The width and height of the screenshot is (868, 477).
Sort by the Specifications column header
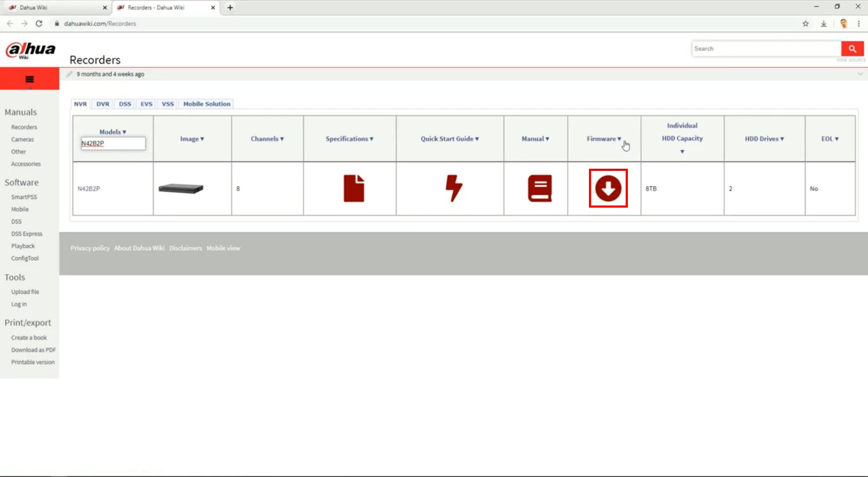[x=349, y=138]
